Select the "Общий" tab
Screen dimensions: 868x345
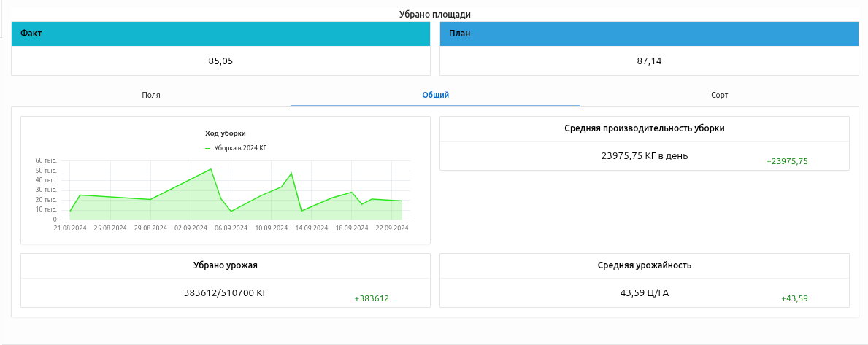pos(435,95)
